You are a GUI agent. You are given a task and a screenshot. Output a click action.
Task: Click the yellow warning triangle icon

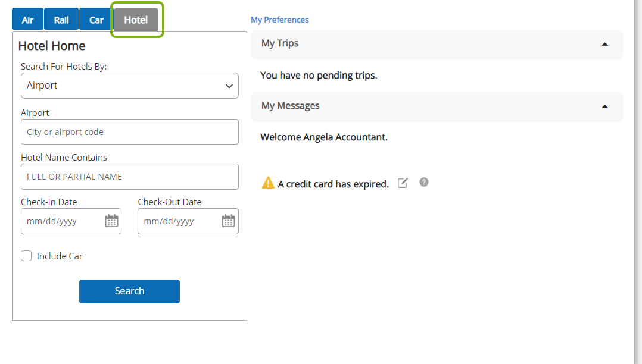tap(268, 183)
